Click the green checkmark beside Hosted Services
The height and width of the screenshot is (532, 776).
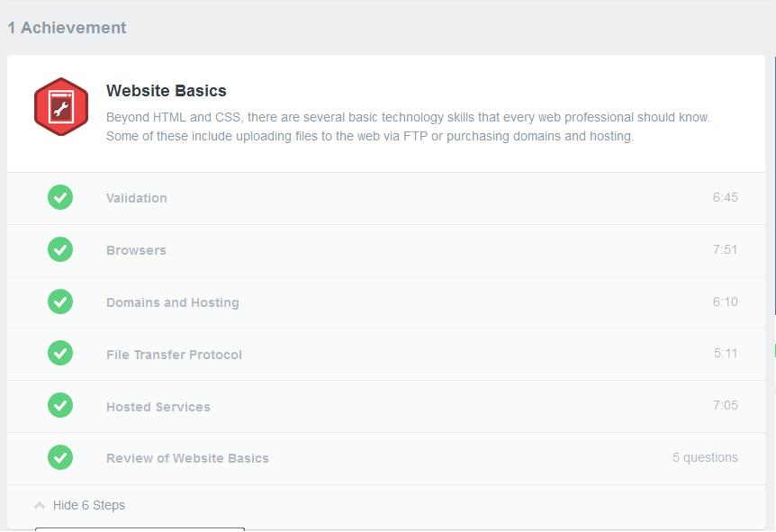60,405
